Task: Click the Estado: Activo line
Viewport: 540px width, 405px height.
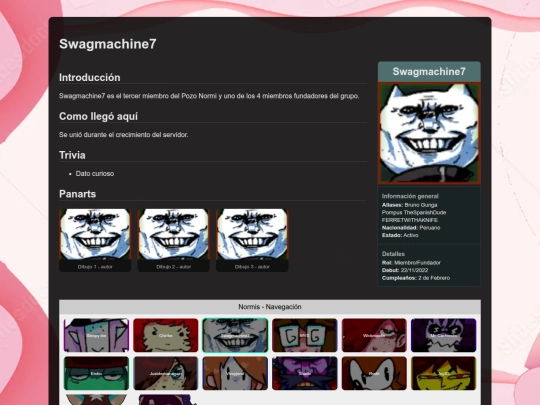Action: [x=400, y=235]
